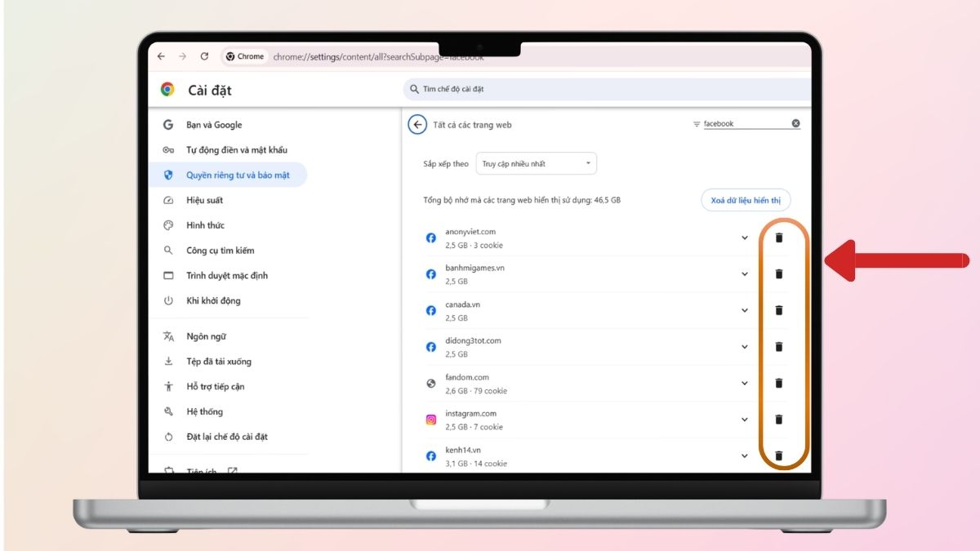
Task: Click the chrome://settings address bar
Action: 378,57
